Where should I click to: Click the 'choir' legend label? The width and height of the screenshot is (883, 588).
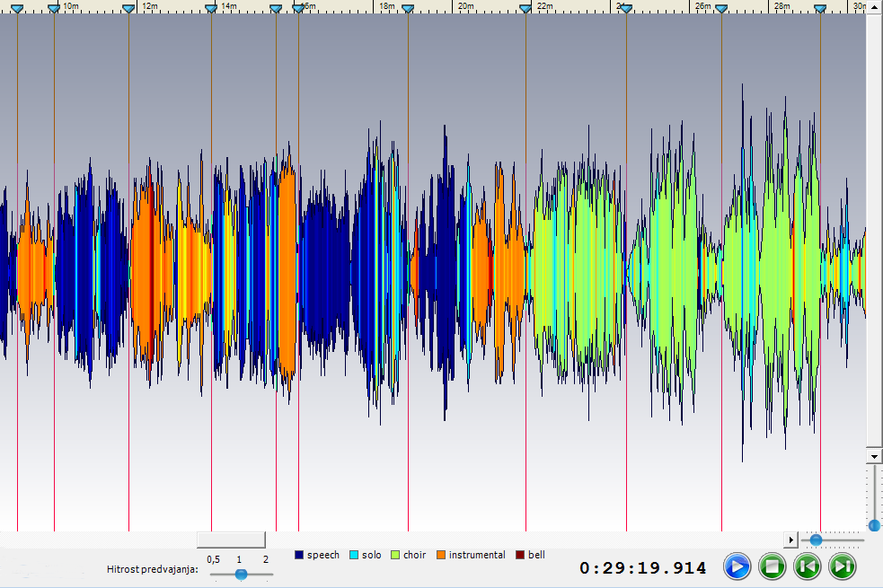[414, 555]
